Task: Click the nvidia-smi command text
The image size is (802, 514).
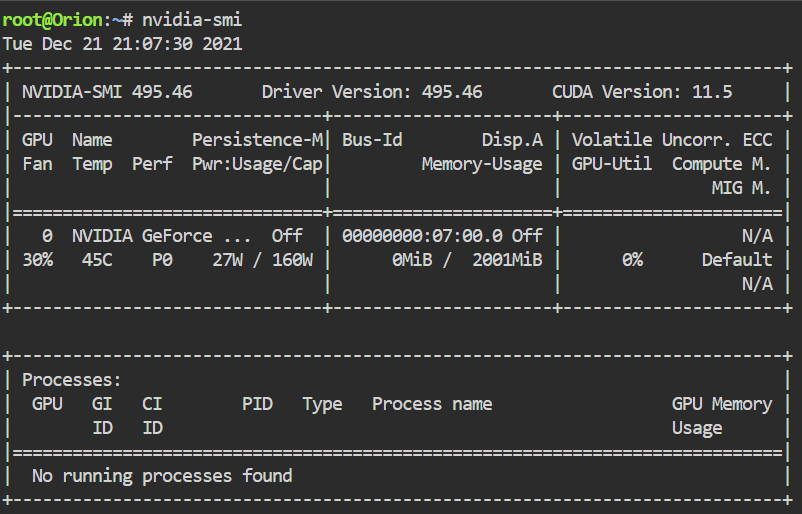Action: [x=192, y=20]
